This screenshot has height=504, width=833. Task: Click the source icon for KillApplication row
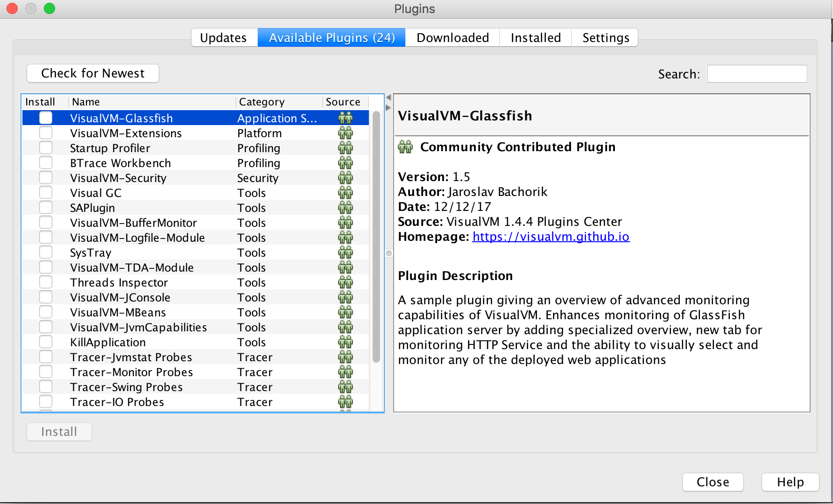346,342
